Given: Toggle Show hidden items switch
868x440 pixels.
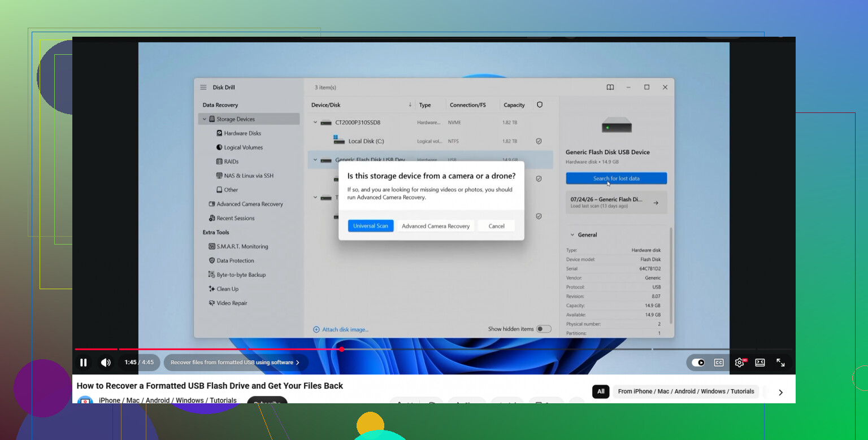Looking at the screenshot, I should click(x=544, y=329).
